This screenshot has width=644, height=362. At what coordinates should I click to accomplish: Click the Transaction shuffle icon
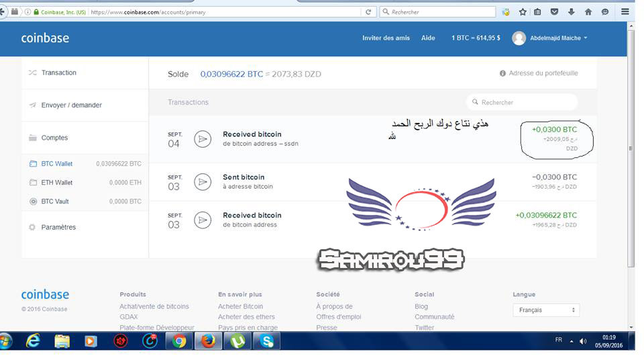32,73
